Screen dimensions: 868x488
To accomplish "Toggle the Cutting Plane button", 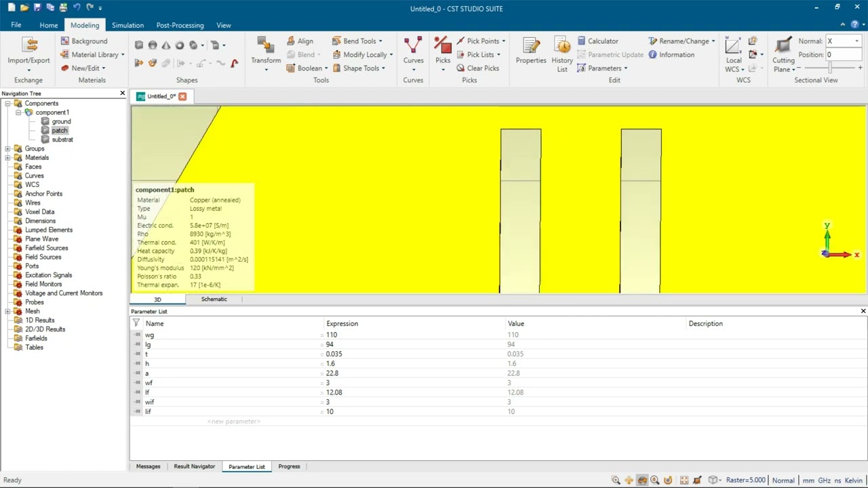I will tap(783, 54).
